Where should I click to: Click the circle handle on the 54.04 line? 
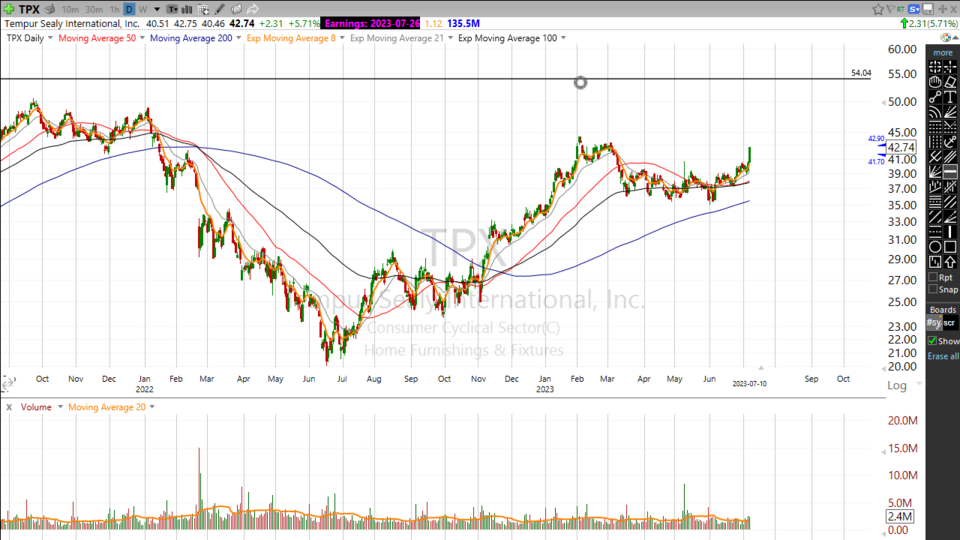pyautogui.click(x=580, y=82)
